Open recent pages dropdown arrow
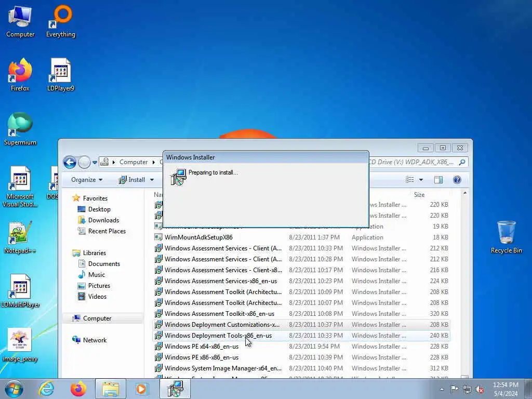532x399 pixels. [95, 162]
